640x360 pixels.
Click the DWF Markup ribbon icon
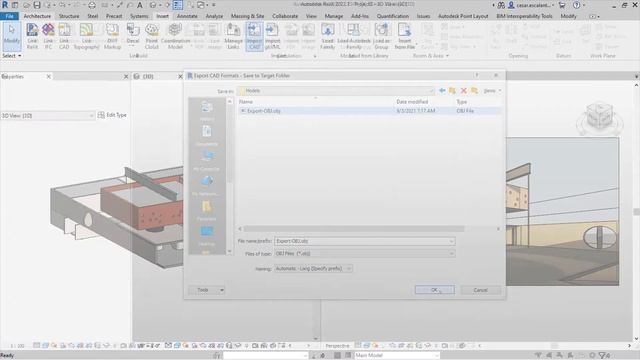[x=112, y=36]
